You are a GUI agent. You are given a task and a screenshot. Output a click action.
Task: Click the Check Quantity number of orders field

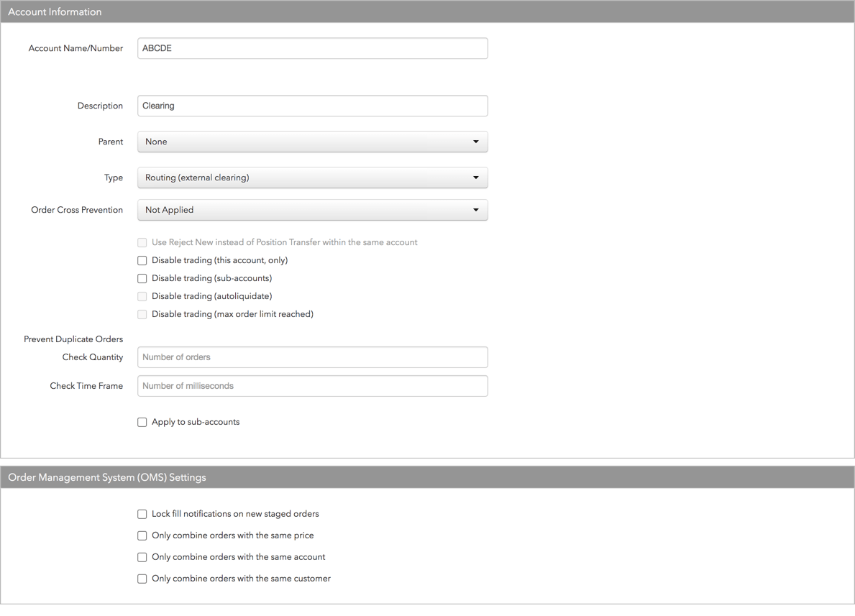(x=313, y=357)
